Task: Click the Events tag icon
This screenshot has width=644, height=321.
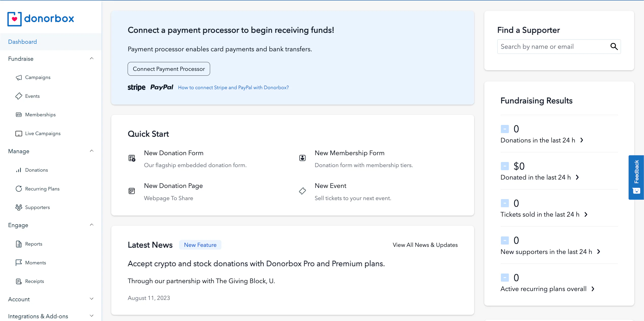Action: [19, 96]
